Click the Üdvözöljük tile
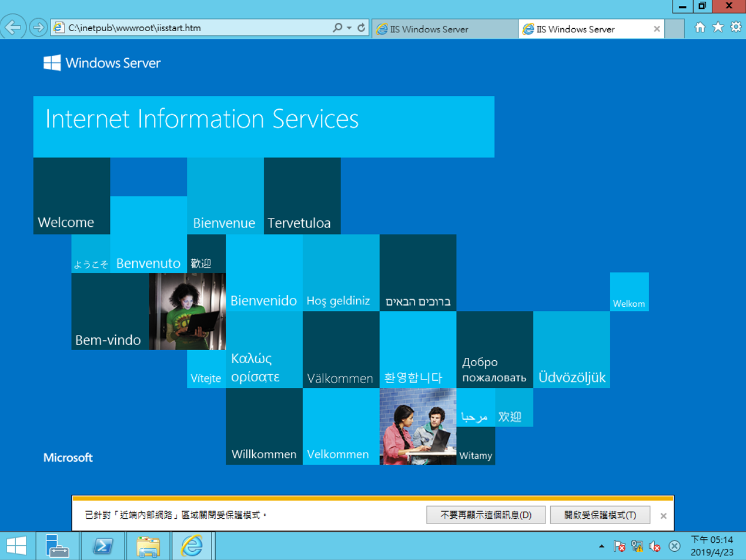Screen dimensions: 746x560 pyautogui.click(x=571, y=350)
